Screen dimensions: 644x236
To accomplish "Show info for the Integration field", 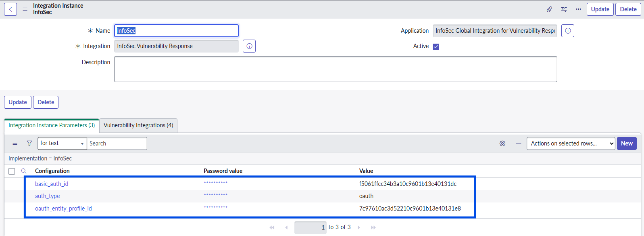I will pos(249,46).
